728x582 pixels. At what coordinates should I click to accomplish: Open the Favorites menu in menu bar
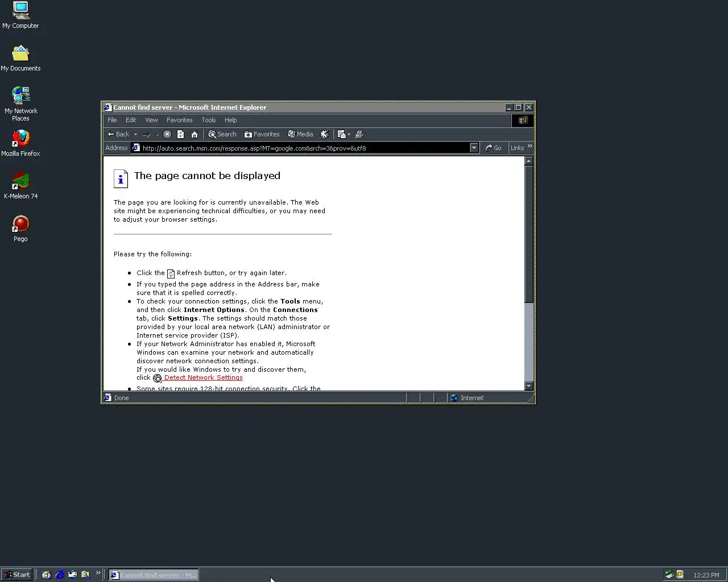click(180, 120)
